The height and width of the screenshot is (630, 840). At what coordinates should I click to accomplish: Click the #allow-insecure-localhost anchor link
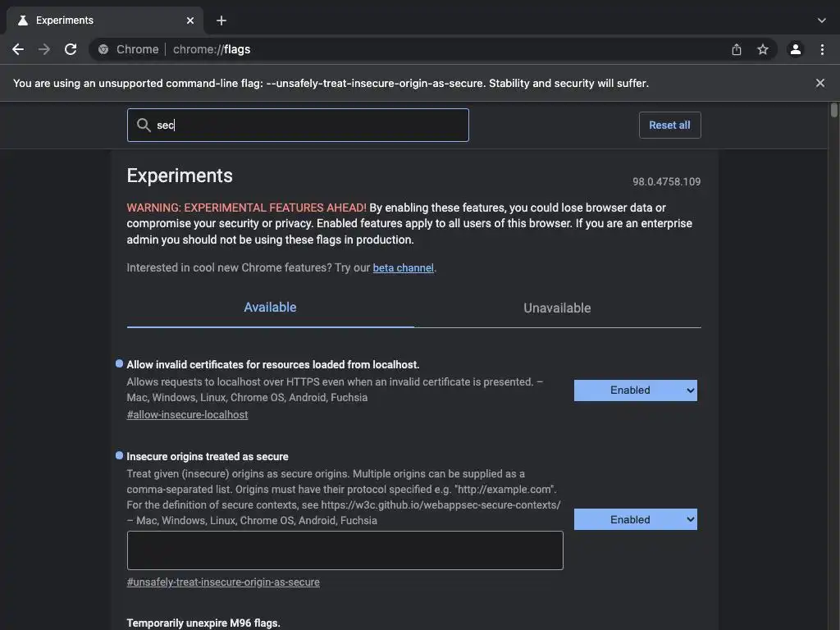click(x=187, y=415)
